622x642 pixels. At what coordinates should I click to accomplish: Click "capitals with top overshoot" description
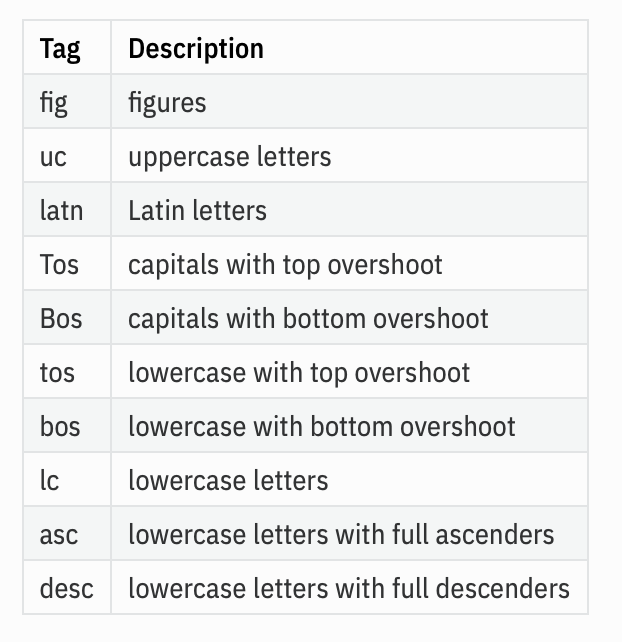[x=285, y=264]
